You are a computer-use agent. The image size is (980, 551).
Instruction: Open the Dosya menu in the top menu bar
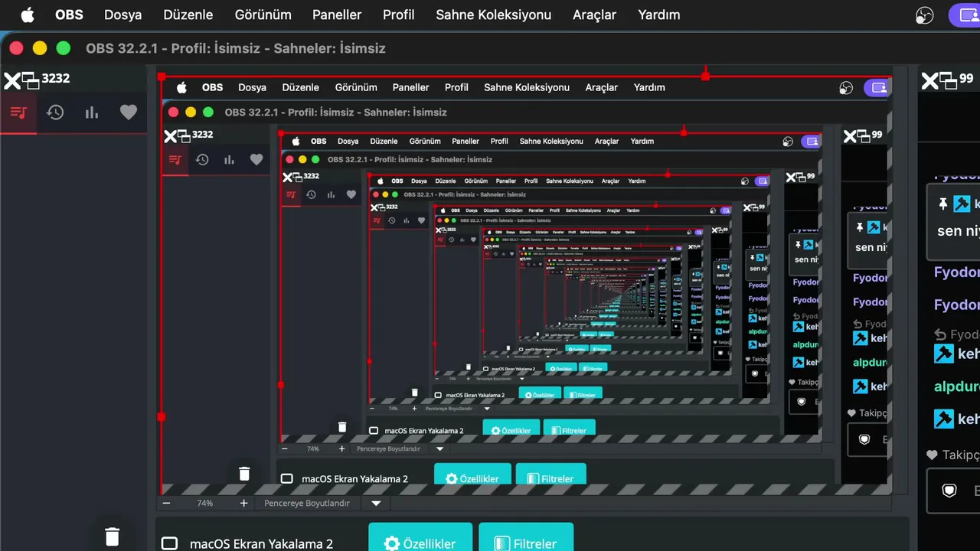[122, 15]
